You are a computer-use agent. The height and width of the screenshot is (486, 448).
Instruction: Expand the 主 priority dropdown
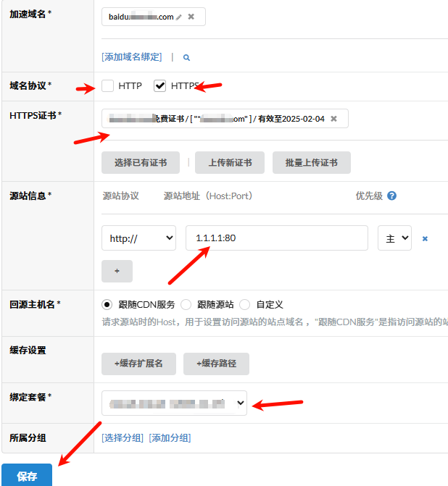394,238
